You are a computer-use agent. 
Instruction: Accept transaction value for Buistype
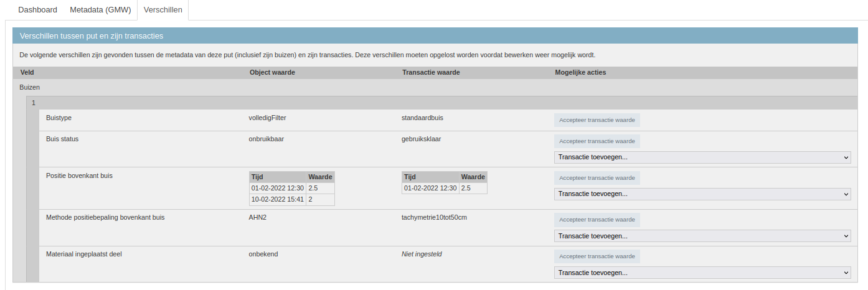tap(597, 120)
